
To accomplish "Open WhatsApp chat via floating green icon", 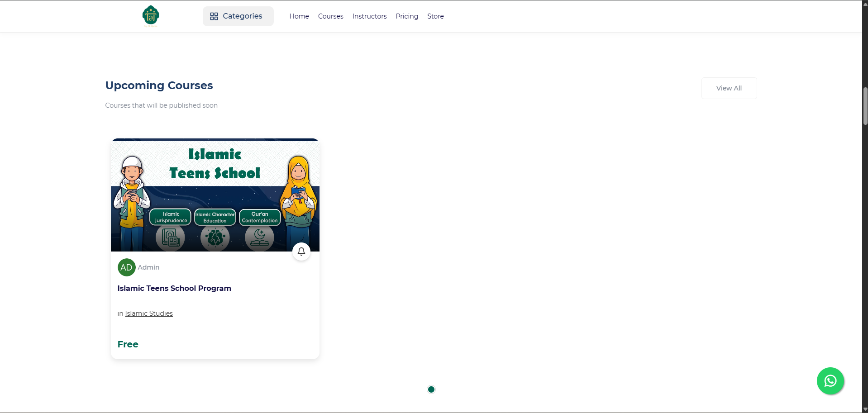I will pyautogui.click(x=830, y=381).
